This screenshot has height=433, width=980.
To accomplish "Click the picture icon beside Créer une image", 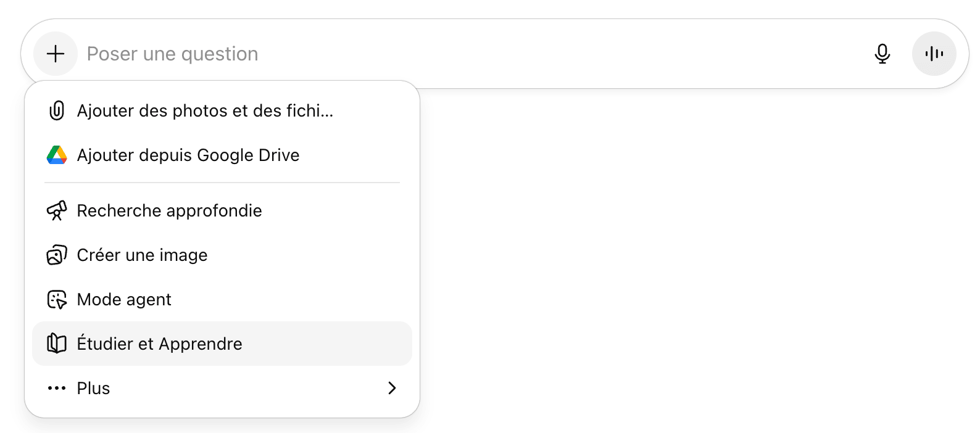I will [x=57, y=255].
